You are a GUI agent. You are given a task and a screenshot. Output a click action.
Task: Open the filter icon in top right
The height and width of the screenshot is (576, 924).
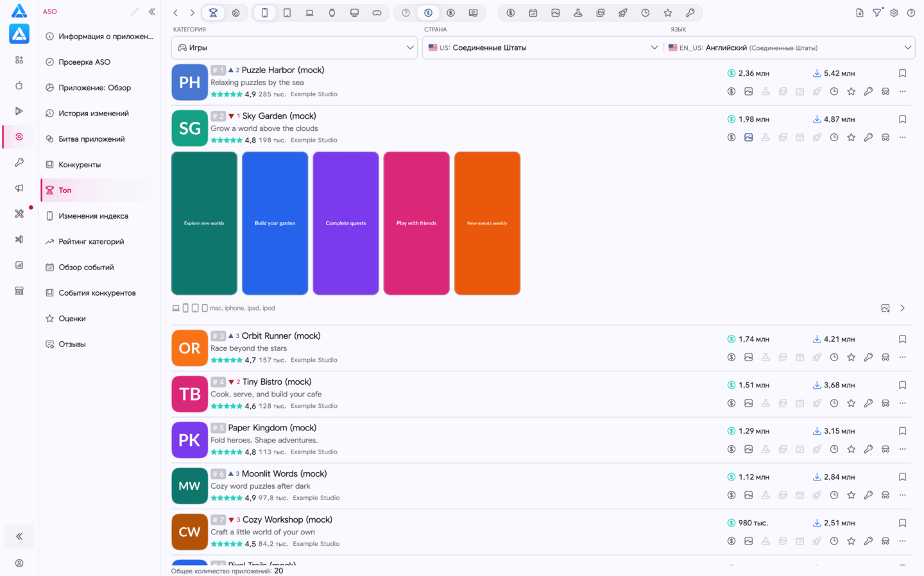point(877,12)
